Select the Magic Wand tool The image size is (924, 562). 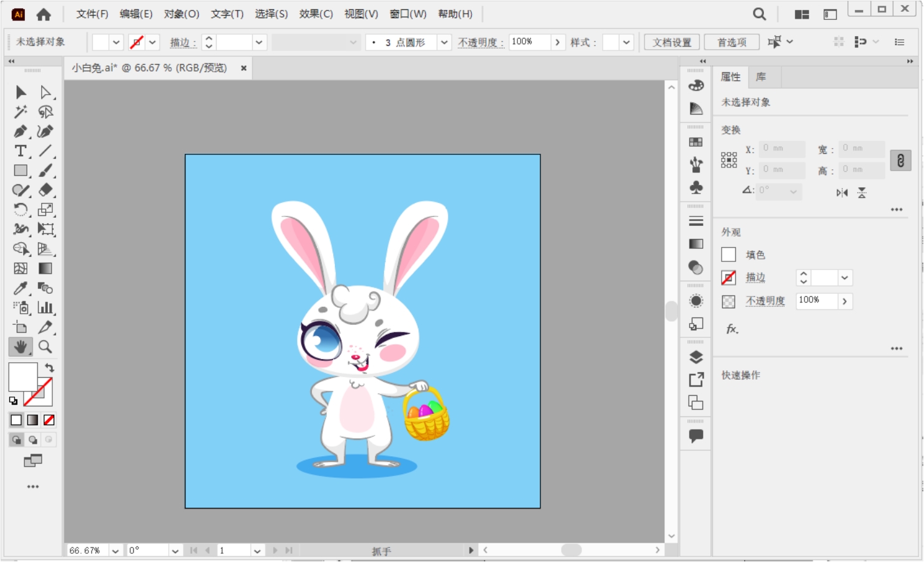point(20,112)
